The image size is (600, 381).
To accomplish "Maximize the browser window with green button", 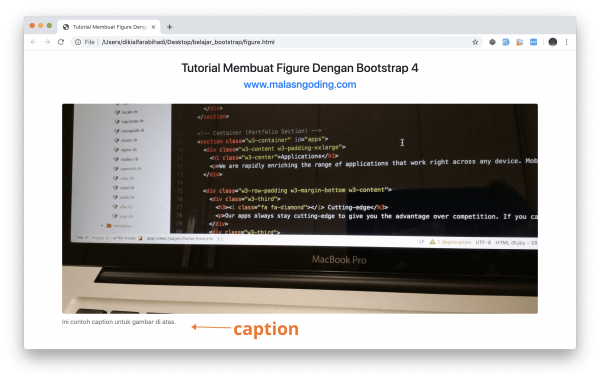I will (x=49, y=26).
